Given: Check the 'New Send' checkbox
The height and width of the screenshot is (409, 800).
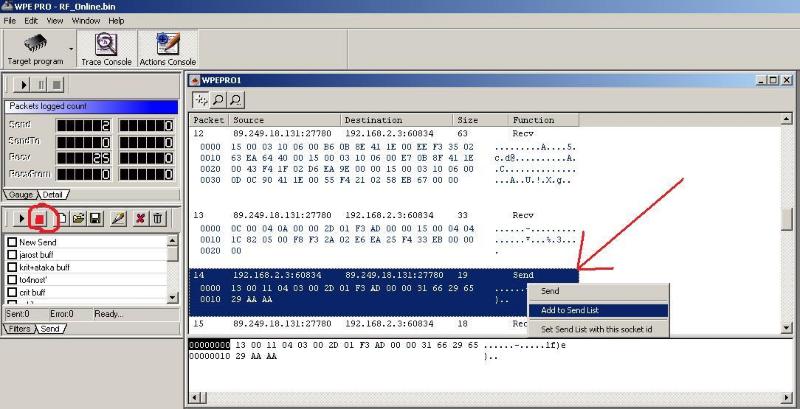Looking at the screenshot, I should pos(12,243).
